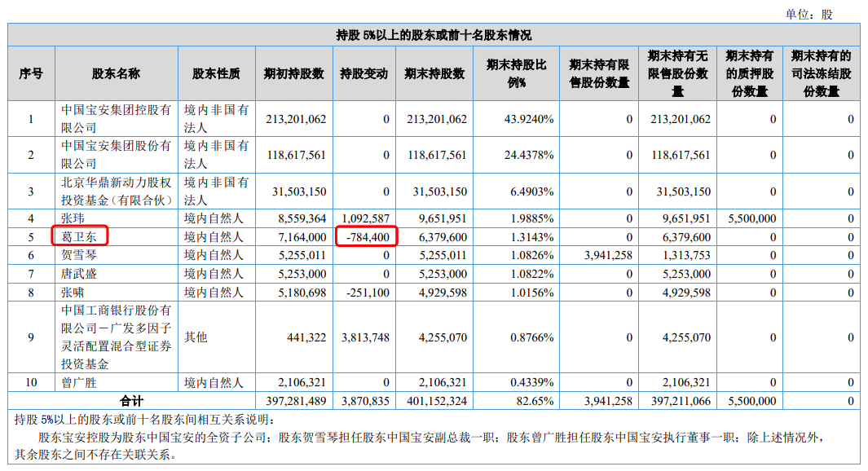Select the highlighted -784,400 shareholding change cell
868x471 pixels.
click(366, 236)
